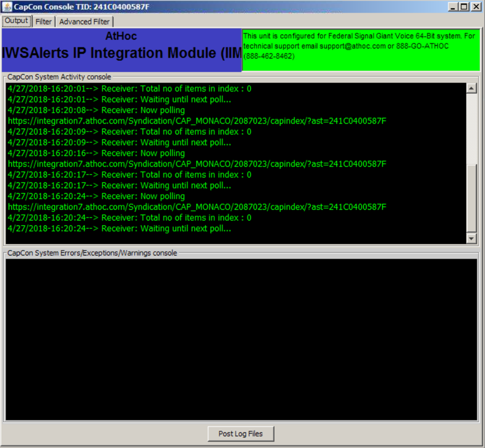Click the polling URL below the 16:20:08 line
The image size is (485, 448).
[197, 121]
